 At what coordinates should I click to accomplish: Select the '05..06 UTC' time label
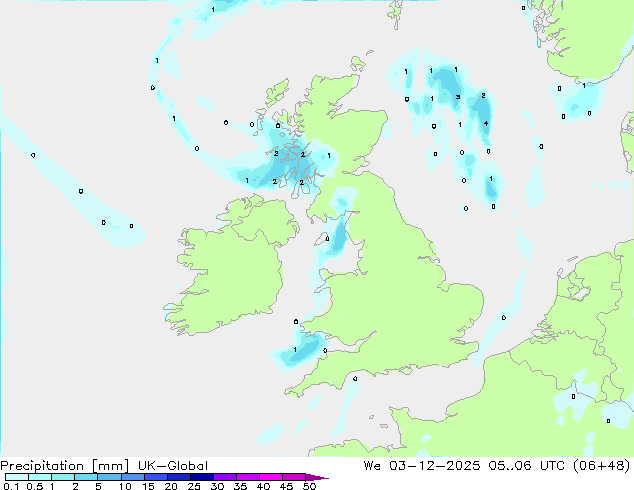521,466
